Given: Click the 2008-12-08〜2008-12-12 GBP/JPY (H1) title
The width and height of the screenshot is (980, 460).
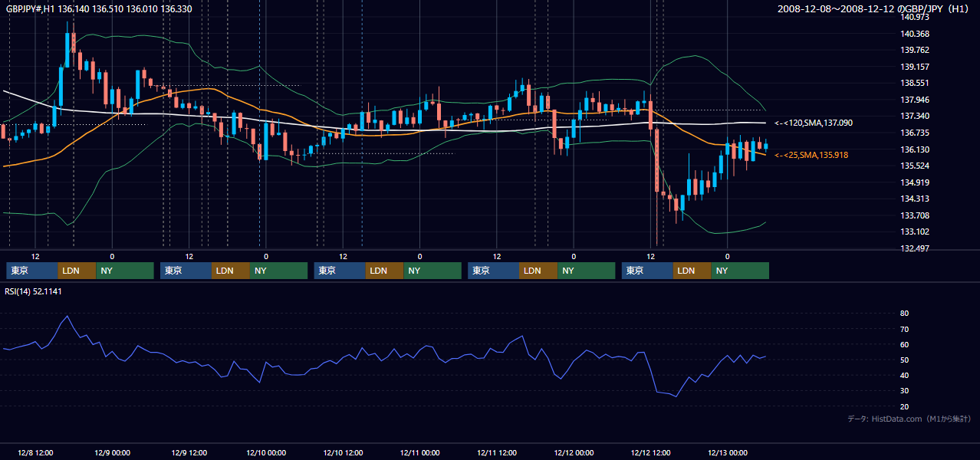Looking at the screenshot, I should (x=873, y=9).
